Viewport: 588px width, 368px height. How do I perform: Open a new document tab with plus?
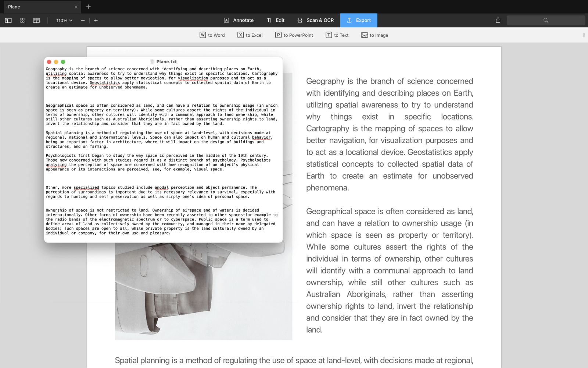pyautogui.click(x=88, y=7)
